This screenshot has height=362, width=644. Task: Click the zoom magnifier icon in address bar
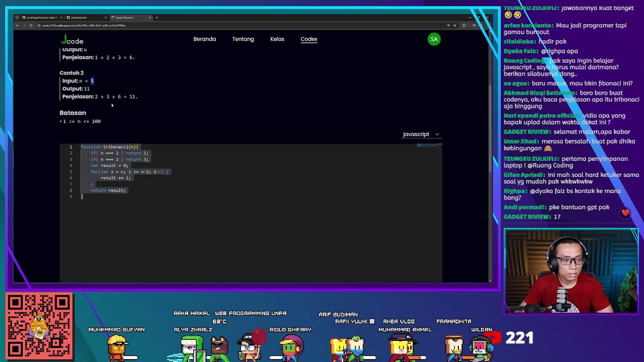coord(448,25)
